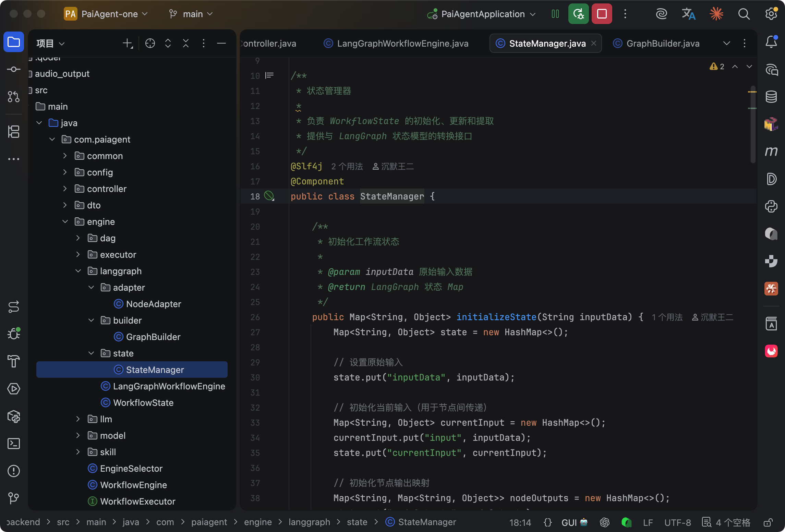Stop the running PaiAgentApplication

(602, 14)
